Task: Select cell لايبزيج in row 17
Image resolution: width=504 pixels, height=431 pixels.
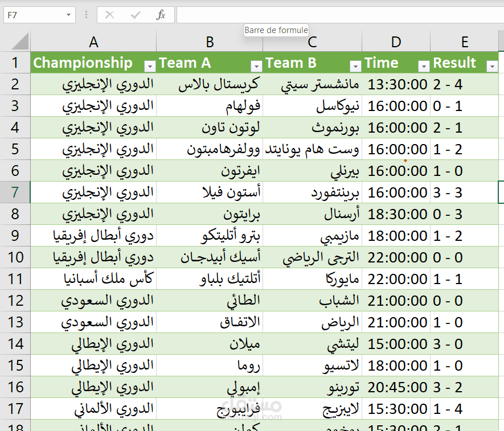Action: tap(312, 408)
